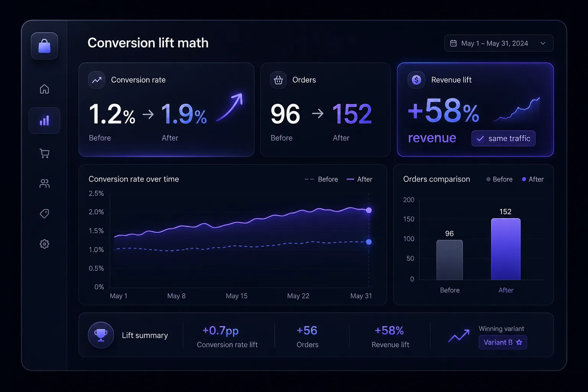Open the shopping cart sidebar icon
Screen dimensions: 588x392
(x=44, y=153)
